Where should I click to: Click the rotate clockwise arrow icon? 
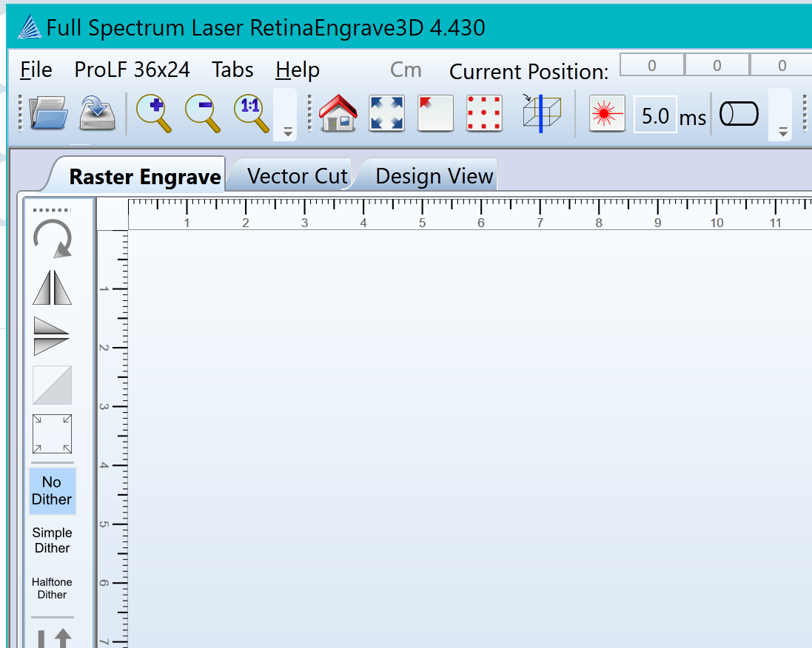[53, 239]
